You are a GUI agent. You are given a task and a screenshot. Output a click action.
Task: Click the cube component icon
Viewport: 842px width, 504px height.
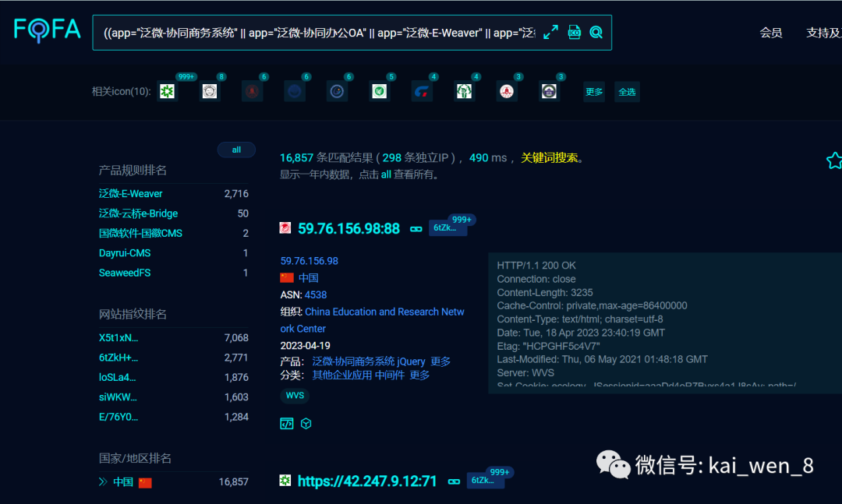pyautogui.click(x=306, y=424)
